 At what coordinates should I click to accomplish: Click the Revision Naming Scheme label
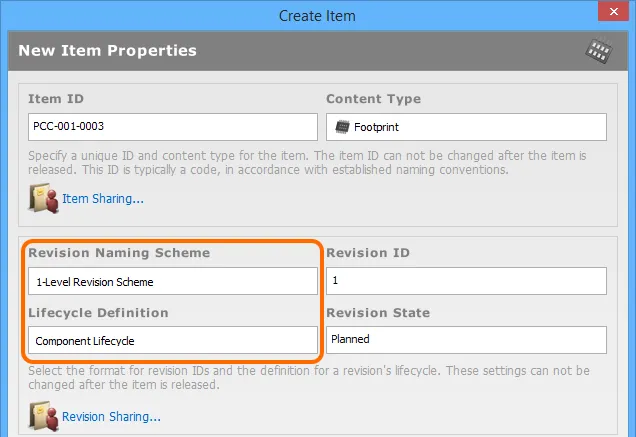[x=119, y=253]
